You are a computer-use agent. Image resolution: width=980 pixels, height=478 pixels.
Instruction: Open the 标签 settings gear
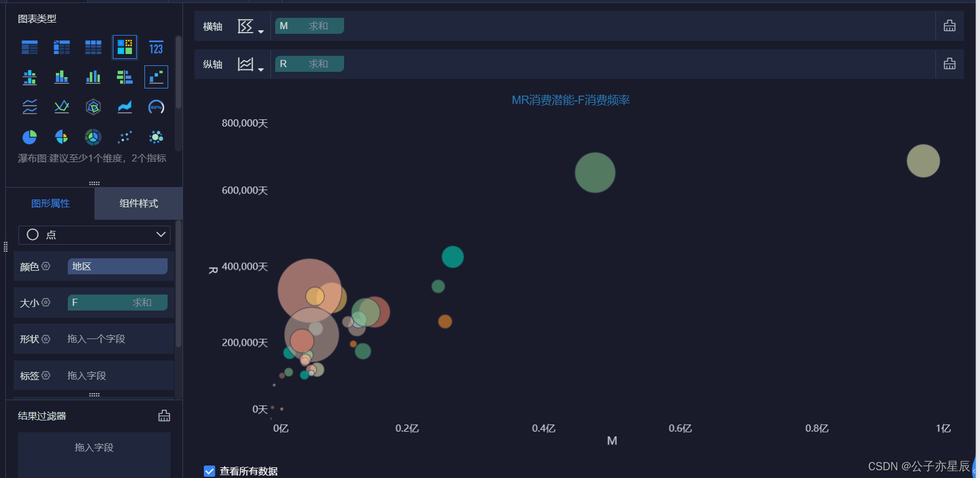46,375
